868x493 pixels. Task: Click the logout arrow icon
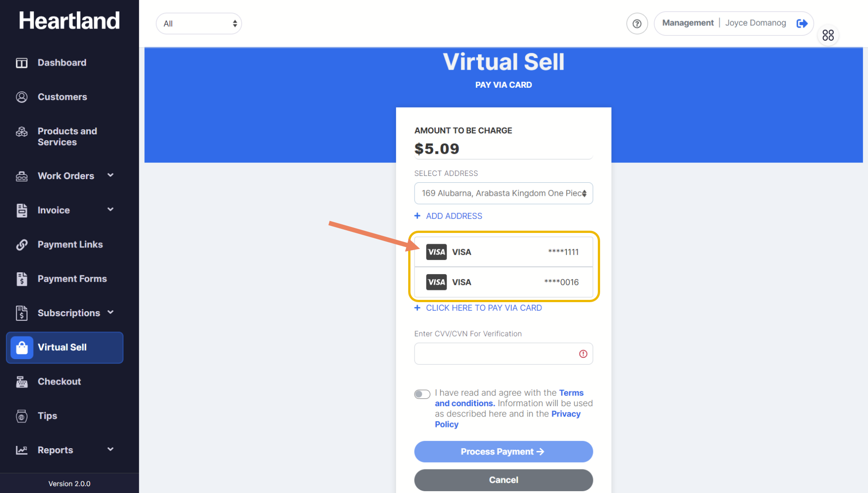coord(802,24)
